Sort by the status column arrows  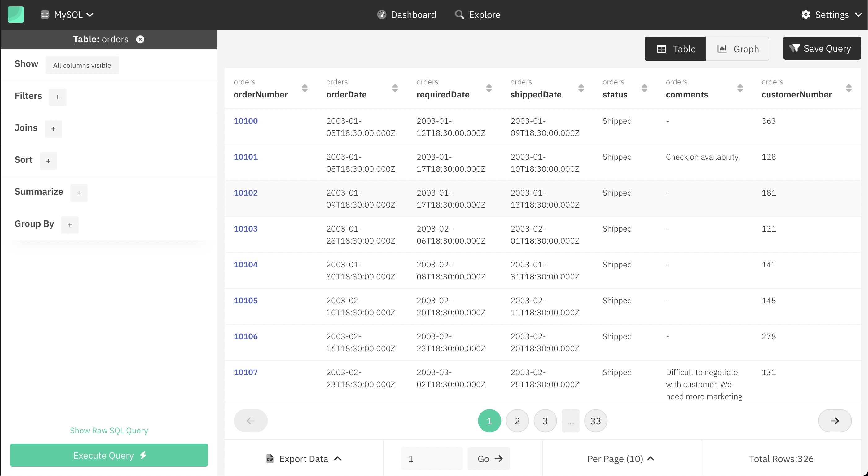(x=644, y=88)
